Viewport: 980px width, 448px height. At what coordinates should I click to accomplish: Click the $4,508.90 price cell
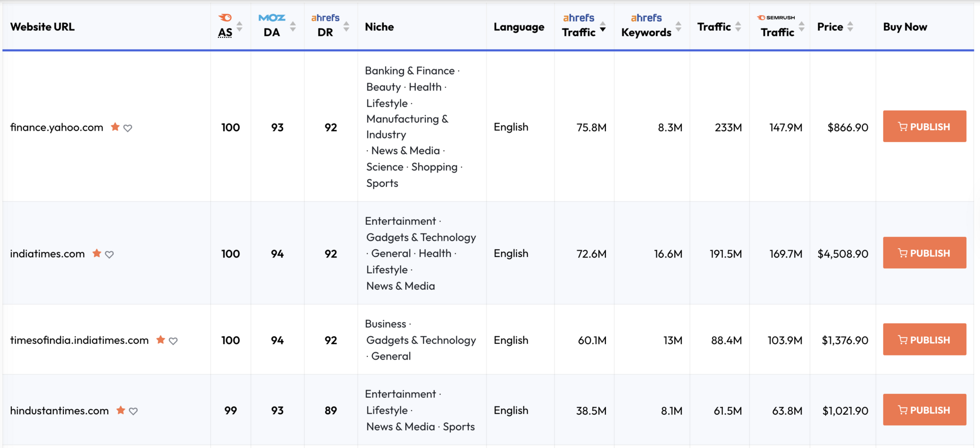(x=843, y=254)
